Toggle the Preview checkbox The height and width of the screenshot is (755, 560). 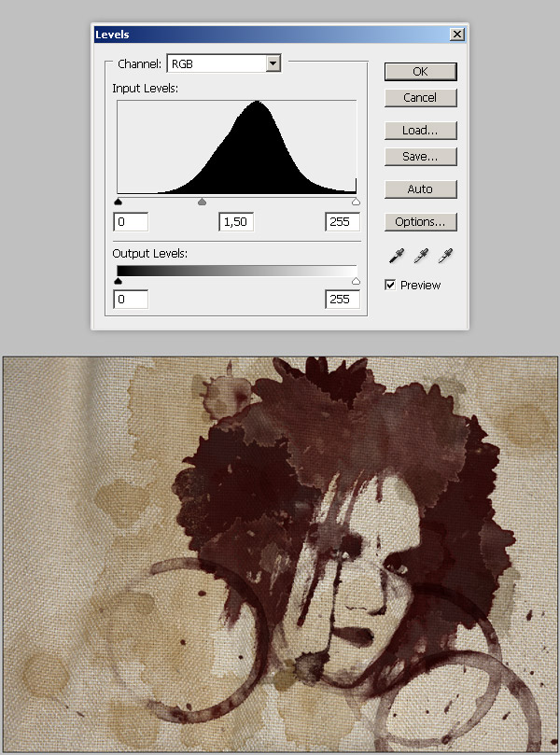[x=390, y=285]
